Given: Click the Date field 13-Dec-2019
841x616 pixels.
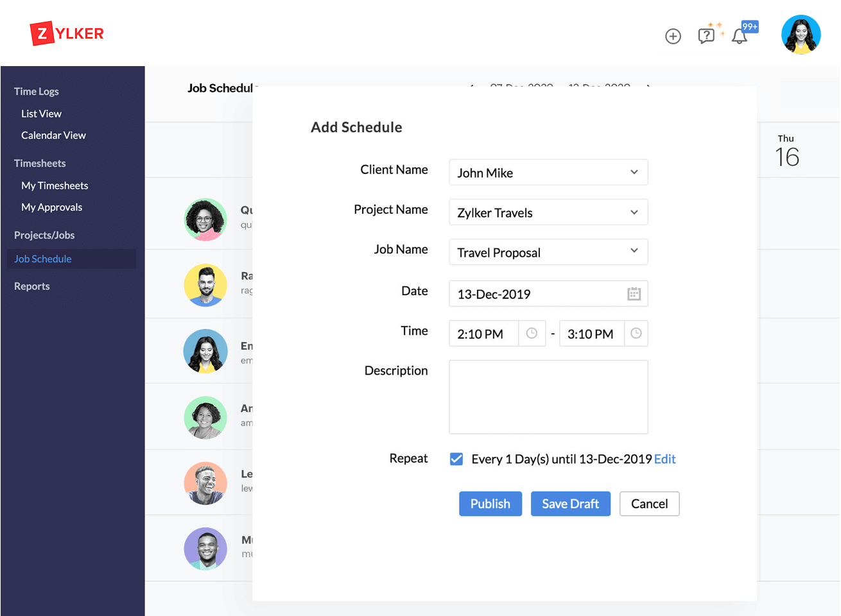Looking at the screenshot, I should pos(548,294).
